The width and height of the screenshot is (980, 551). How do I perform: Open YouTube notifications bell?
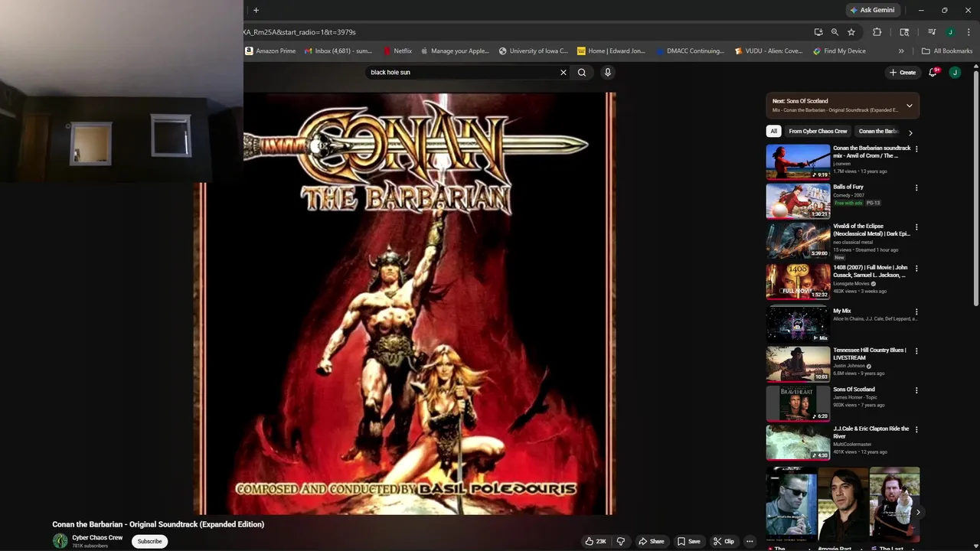pyautogui.click(x=933, y=72)
